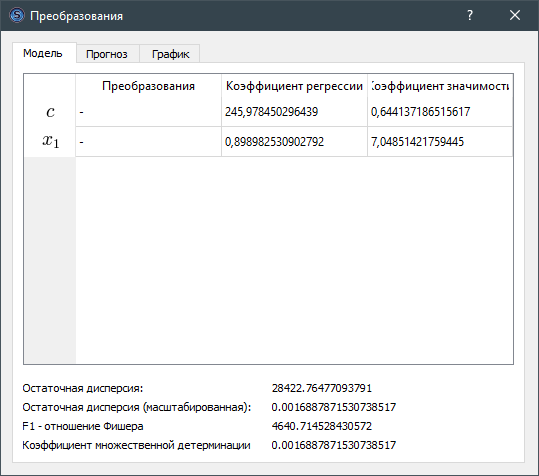Click the Коэффициент значимости column header

(x=440, y=86)
